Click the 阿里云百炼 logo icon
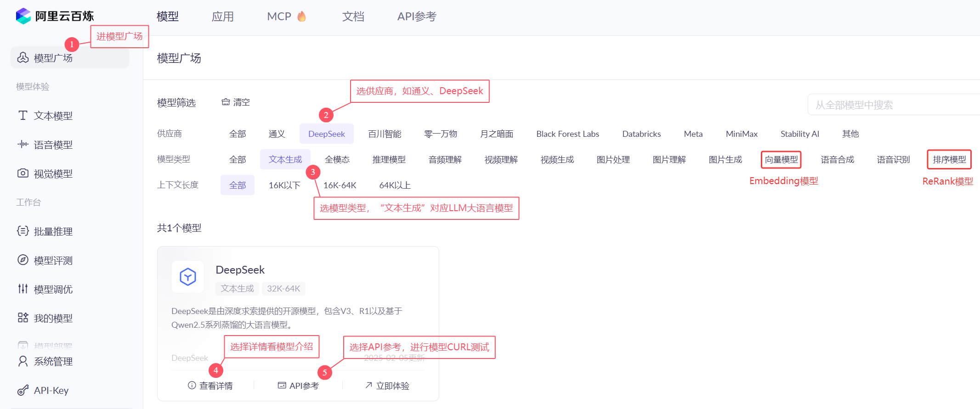Viewport: 980px width, 409px height. click(x=23, y=16)
